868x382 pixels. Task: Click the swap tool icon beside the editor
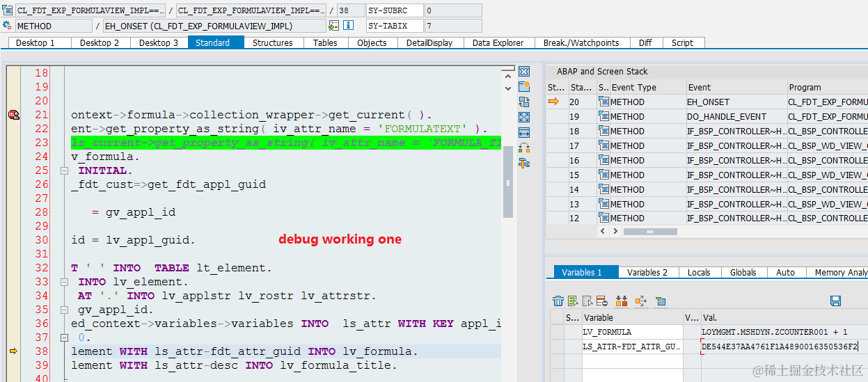click(x=524, y=102)
